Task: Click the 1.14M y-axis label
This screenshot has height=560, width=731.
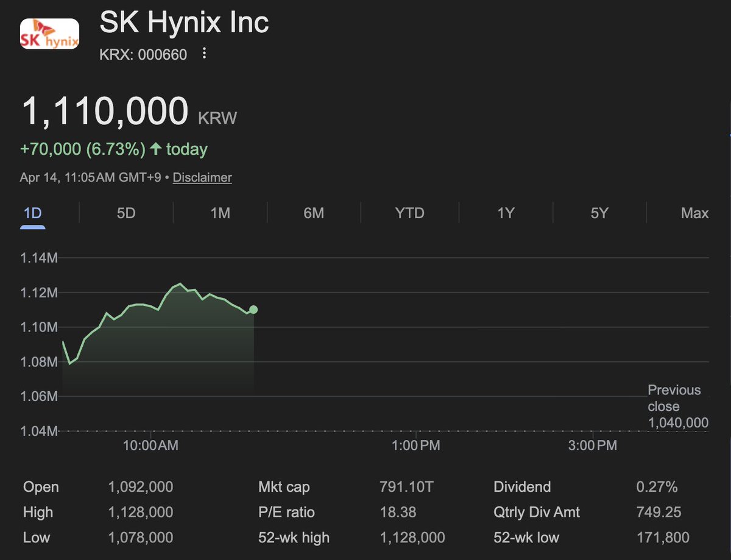Action: (x=39, y=258)
